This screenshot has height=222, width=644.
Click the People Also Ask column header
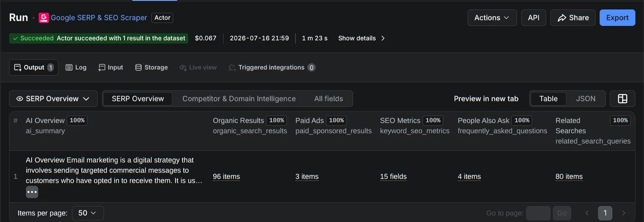pos(483,120)
